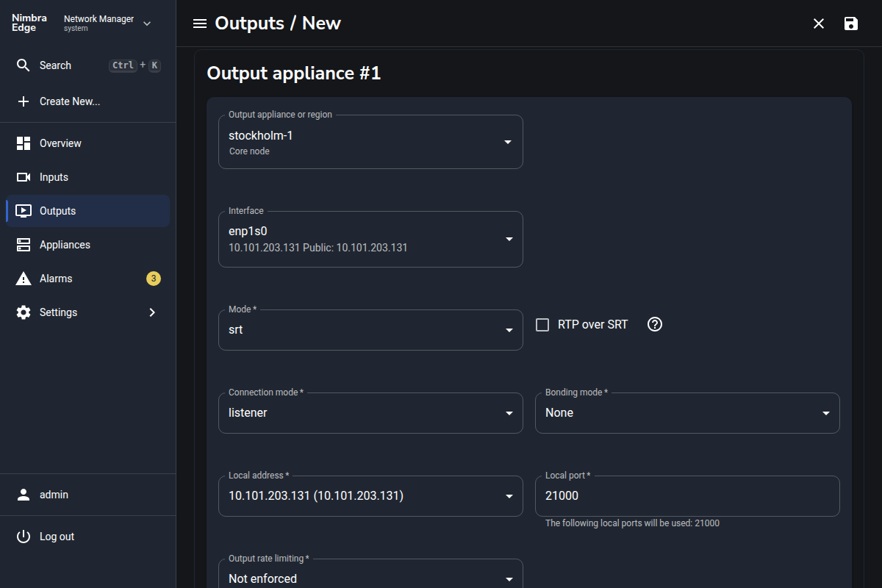Choose the Create New... label

(x=70, y=101)
